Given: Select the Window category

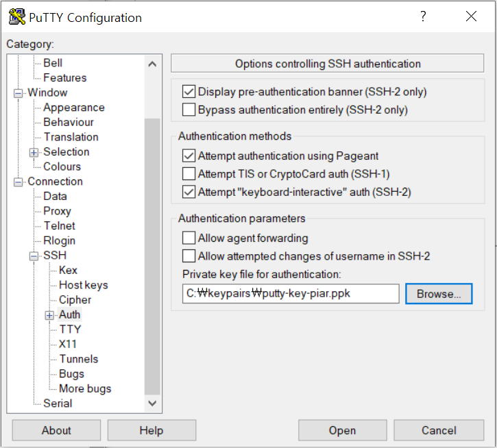Looking at the screenshot, I should tap(47, 92).
